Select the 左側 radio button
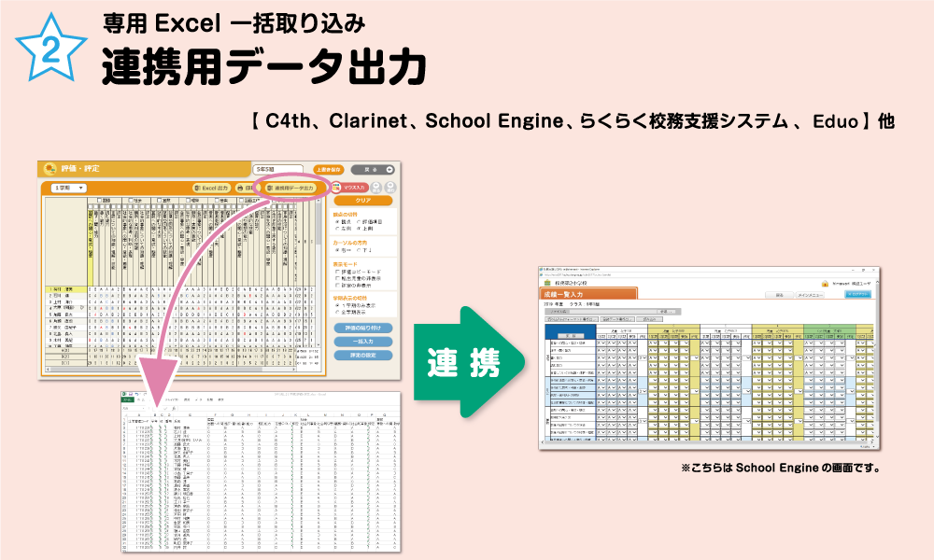Viewport: 934px width, 560px height. [338, 229]
